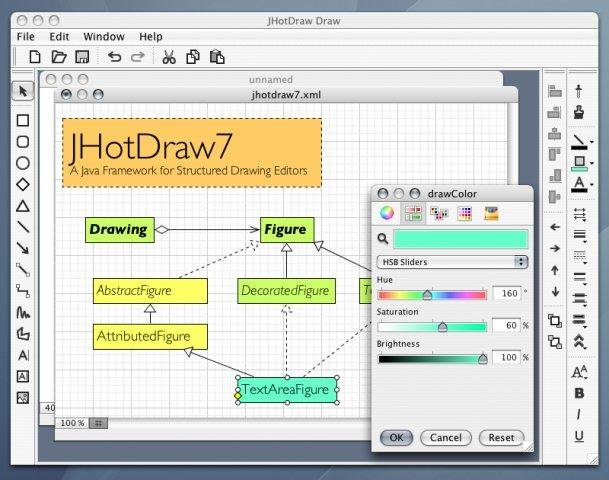
Task: Click the Hue value field showing 160
Action: (507, 293)
